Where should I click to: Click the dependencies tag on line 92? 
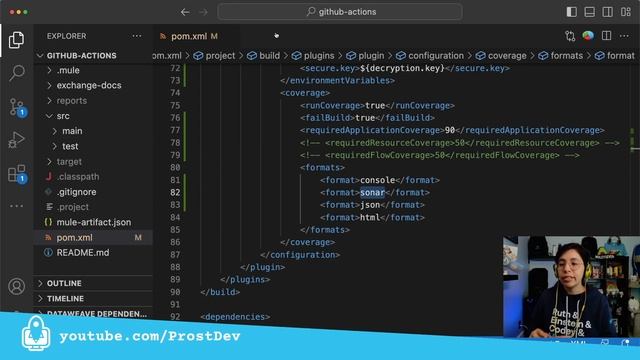(235, 317)
